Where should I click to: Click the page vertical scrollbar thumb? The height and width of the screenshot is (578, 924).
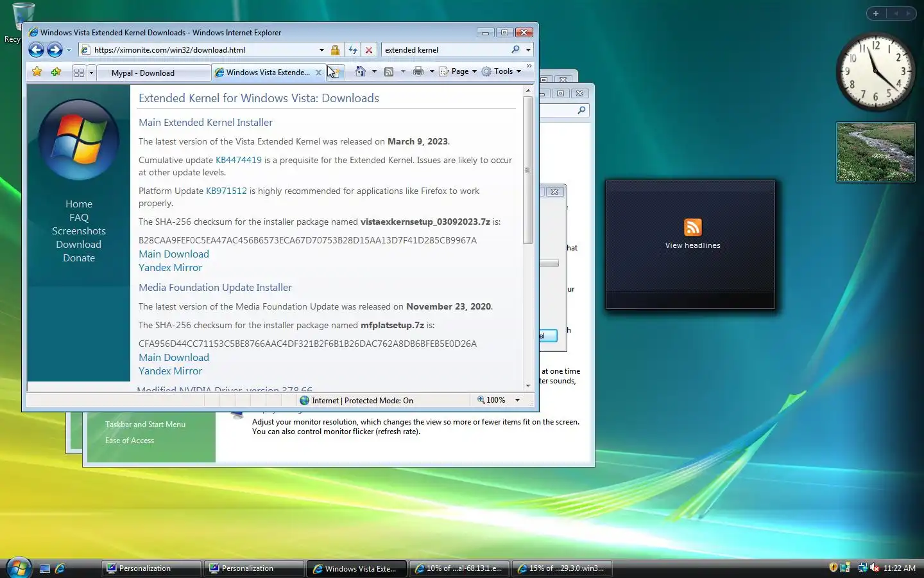[x=527, y=170]
